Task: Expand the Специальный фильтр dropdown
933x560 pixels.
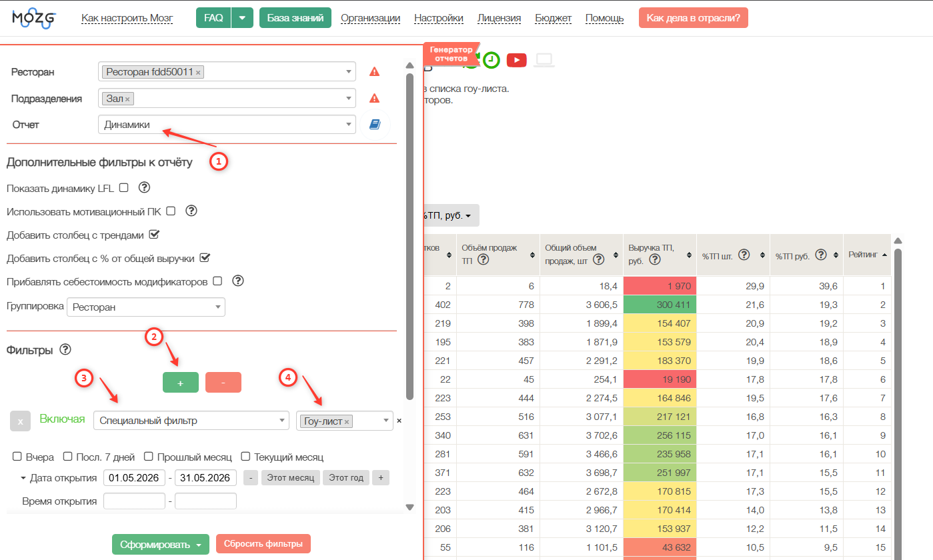Action: coord(191,421)
